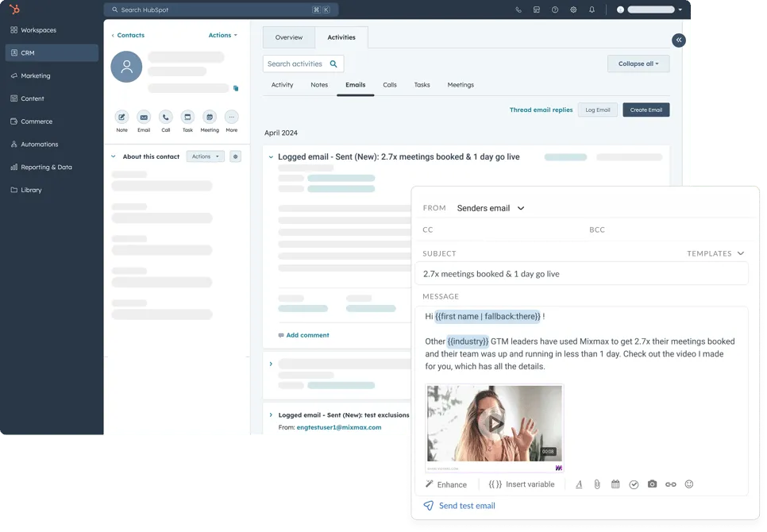Click the Note action icon for contact
Screen dimensions: 767x532
point(121,117)
